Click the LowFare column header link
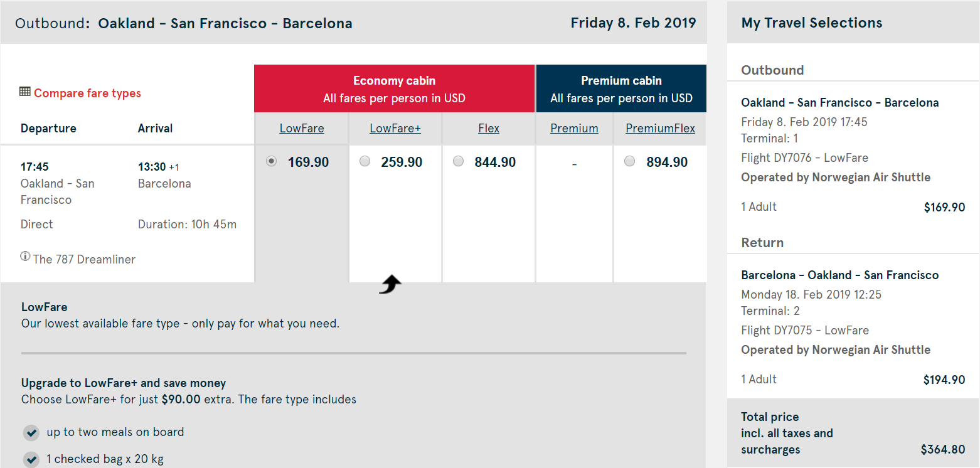Viewport: 980px width, 468px height. tap(302, 129)
